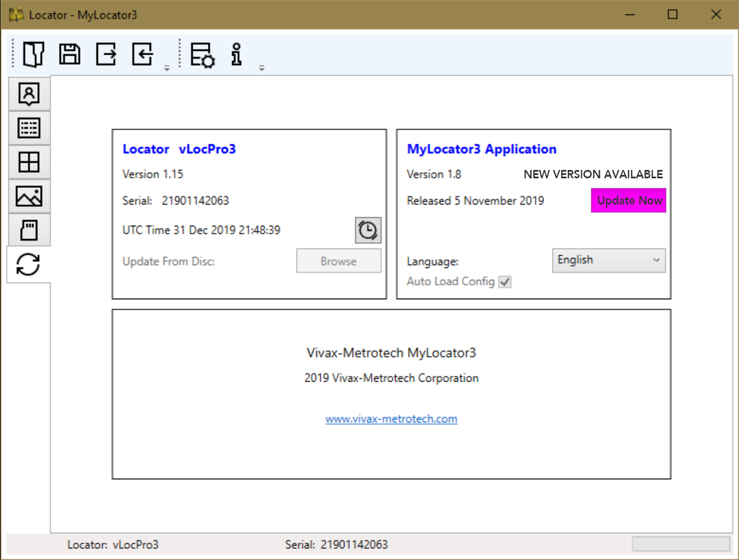Click the Released 5 November 2019 text
The image size is (739, 560).
click(475, 201)
